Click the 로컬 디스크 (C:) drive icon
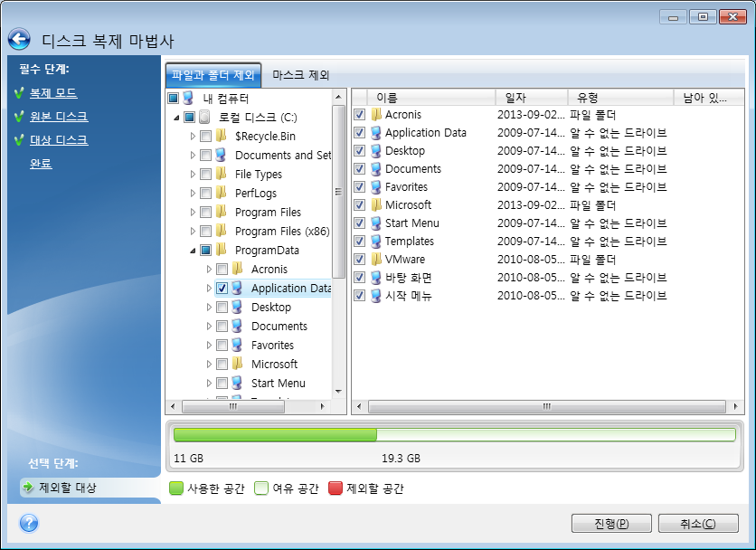This screenshot has height=550, width=756. tap(204, 117)
